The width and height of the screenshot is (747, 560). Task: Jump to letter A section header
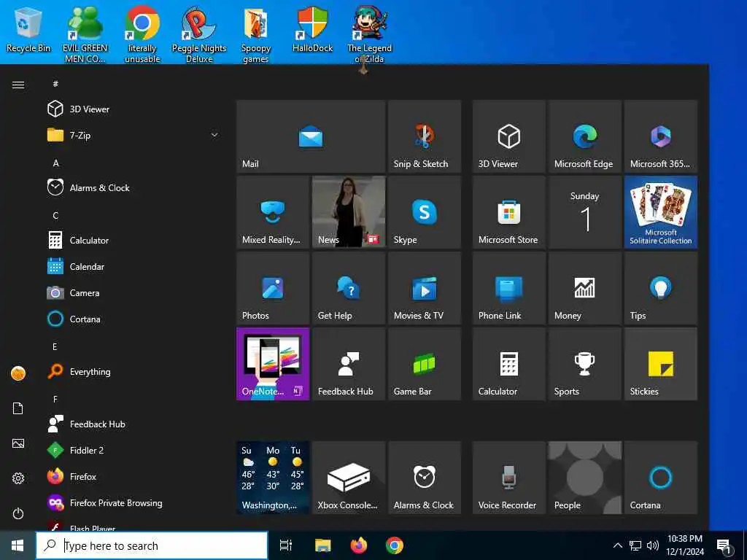(x=55, y=163)
